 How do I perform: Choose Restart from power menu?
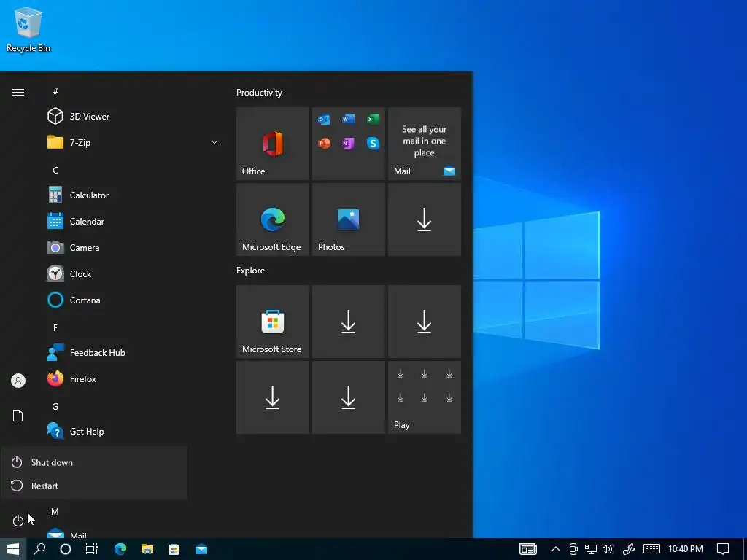pos(94,486)
